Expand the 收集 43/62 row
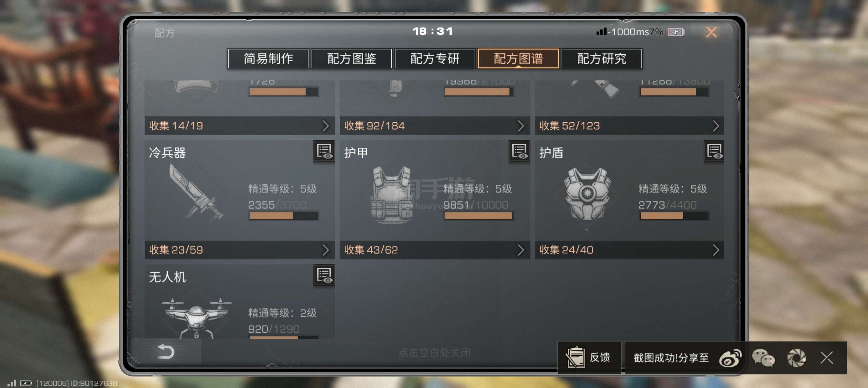Screen dimensions: 868x388 coord(435,250)
